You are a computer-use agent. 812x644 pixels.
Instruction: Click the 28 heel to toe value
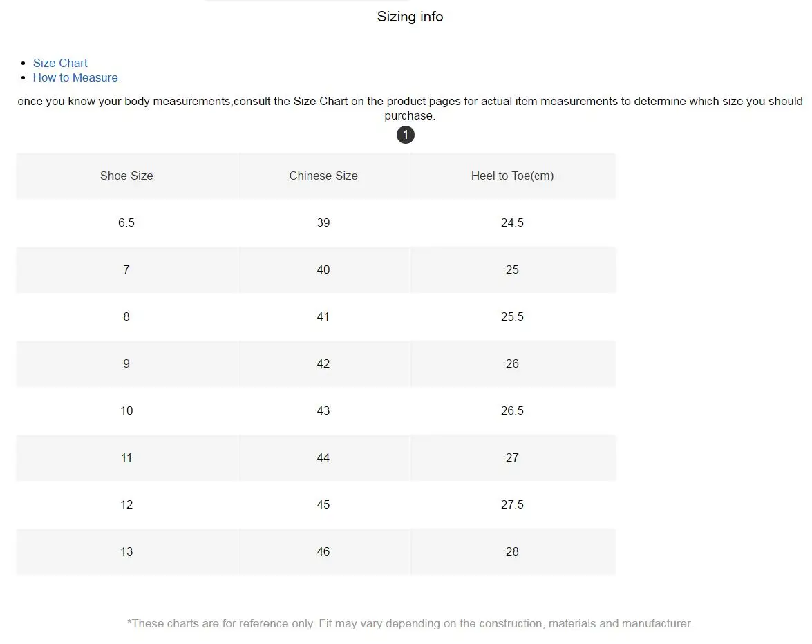click(x=512, y=551)
